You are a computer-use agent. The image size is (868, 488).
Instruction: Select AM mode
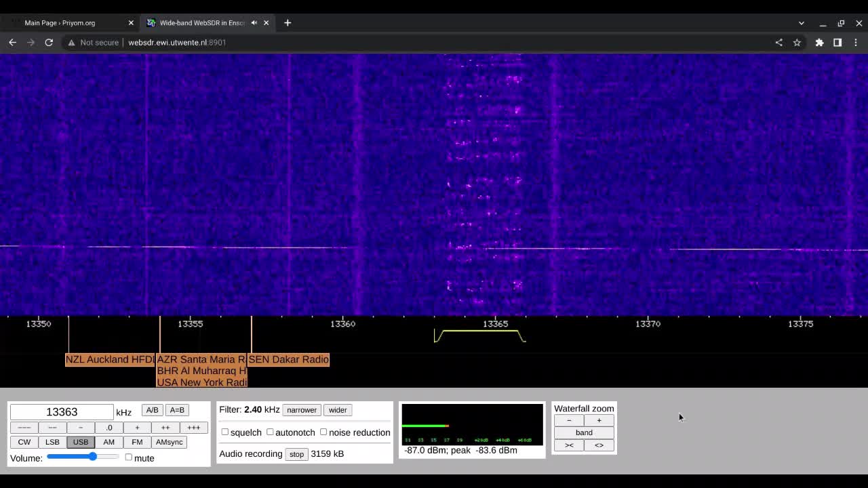point(108,442)
